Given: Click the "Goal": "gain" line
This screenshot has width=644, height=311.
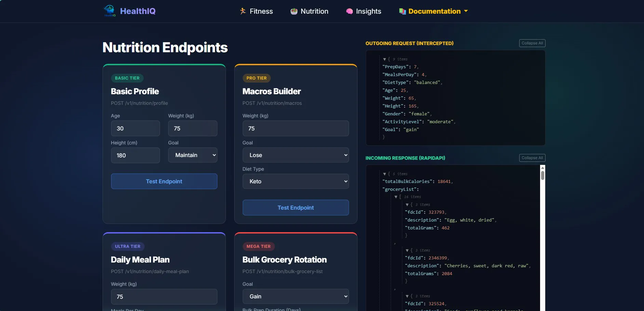Looking at the screenshot, I should [x=401, y=130].
